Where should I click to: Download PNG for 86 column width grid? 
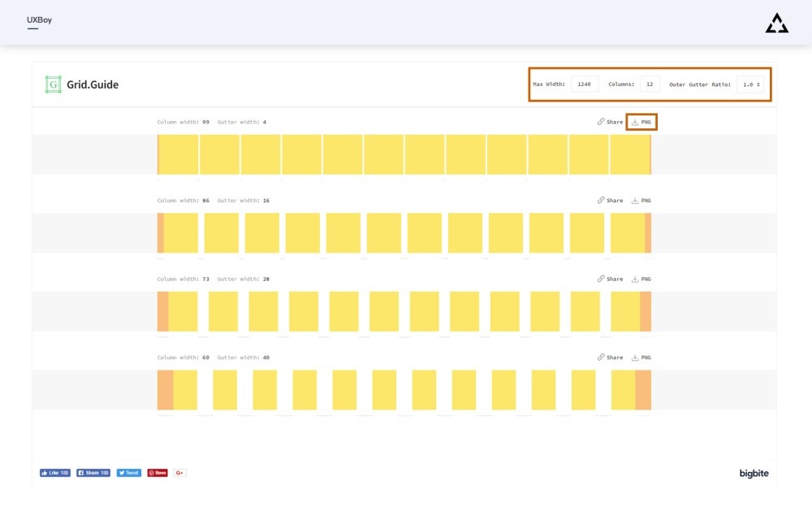point(641,200)
